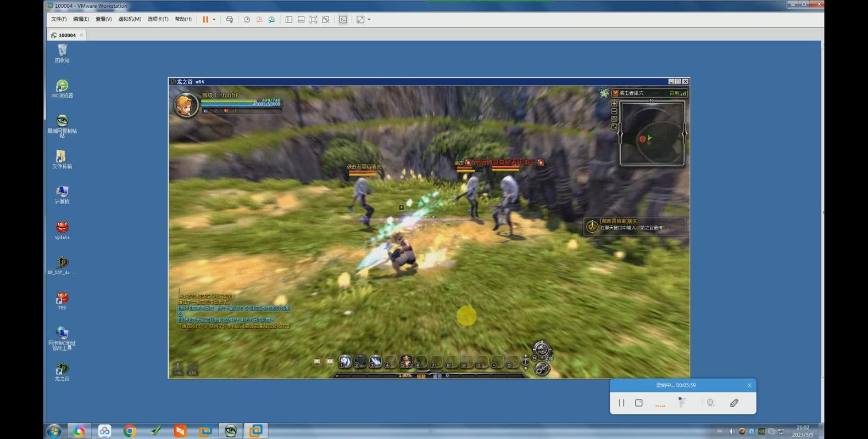The image size is (868, 439).
Task: Open the 文件(F) menu in VMware
Action: (59, 19)
